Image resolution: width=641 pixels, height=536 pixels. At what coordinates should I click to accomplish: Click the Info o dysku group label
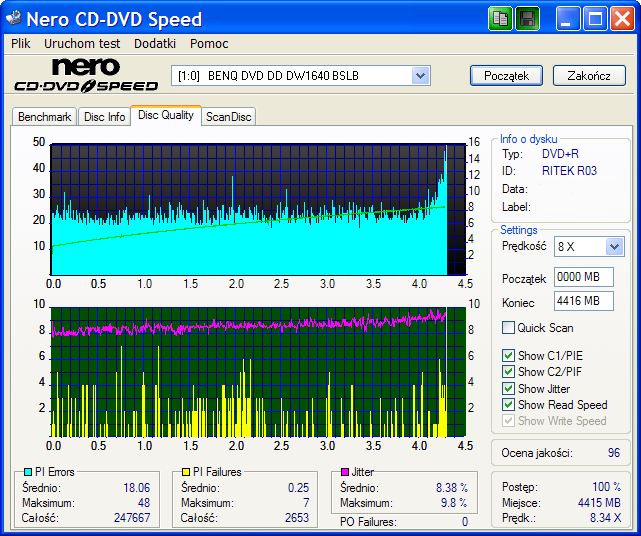tap(529, 139)
